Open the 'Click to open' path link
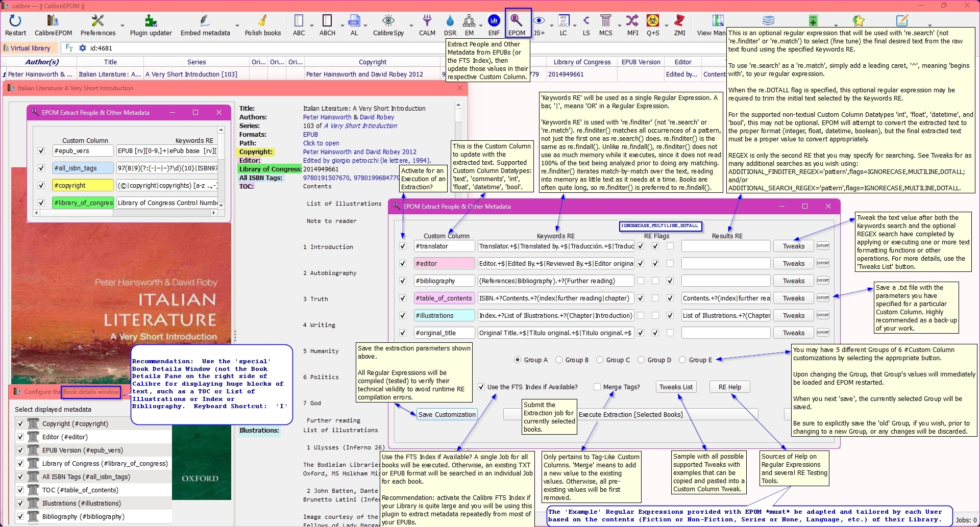The height and width of the screenshot is (527, 980). [321, 143]
